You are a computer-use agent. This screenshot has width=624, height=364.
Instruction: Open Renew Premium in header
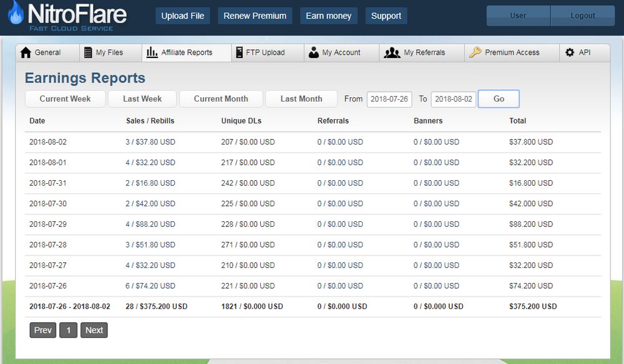(x=255, y=16)
